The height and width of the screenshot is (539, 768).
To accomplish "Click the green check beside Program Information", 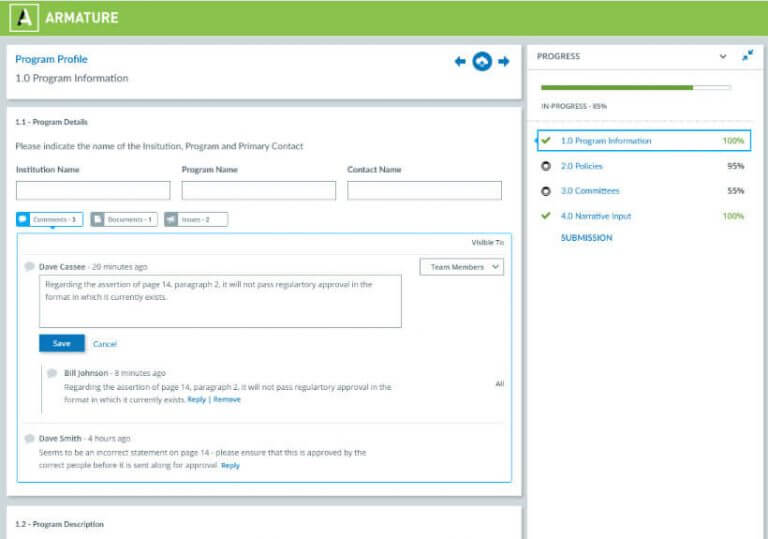I will 546,141.
